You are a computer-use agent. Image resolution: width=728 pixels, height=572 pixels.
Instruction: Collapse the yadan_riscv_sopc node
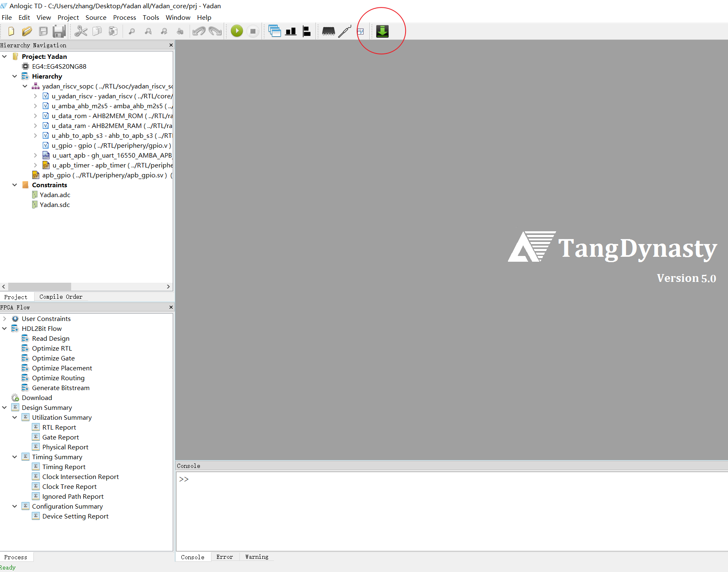(25, 86)
